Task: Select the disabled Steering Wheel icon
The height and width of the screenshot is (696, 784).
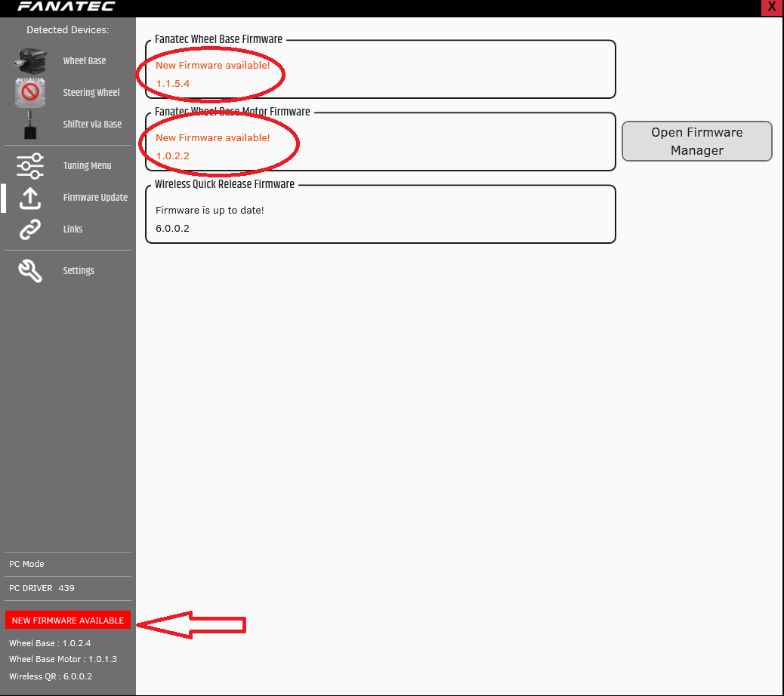Action: click(x=30, y=93)
